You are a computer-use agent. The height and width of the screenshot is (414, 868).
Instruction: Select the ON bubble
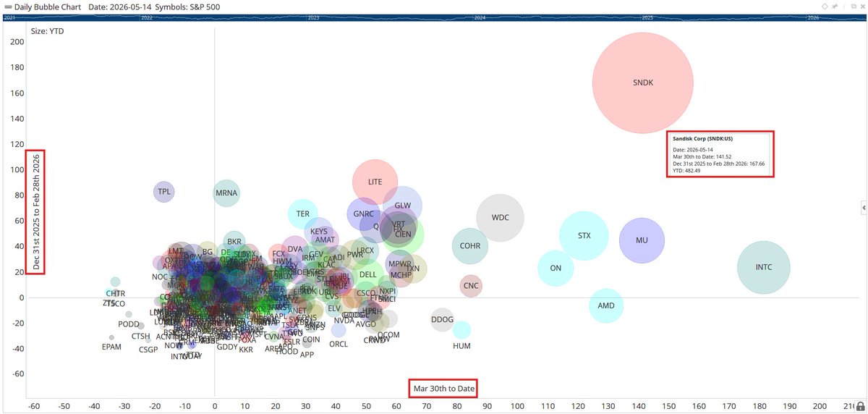(x=556, y=268)
